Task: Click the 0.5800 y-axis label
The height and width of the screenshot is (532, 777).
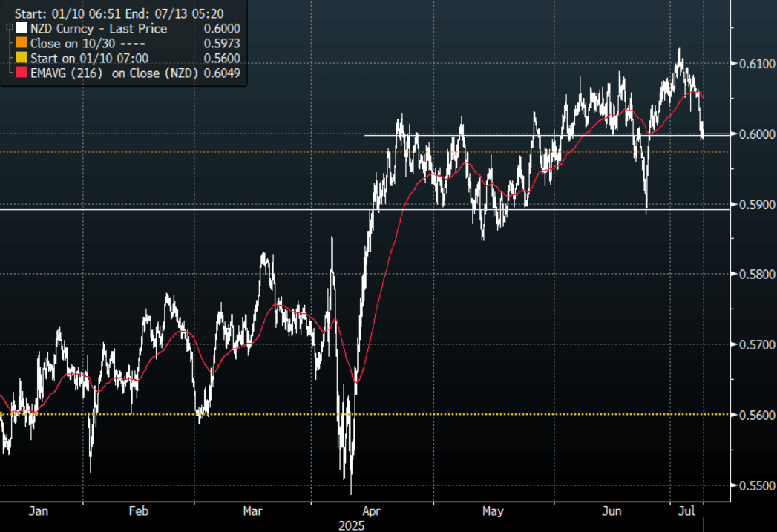Action: (x=757, y=274)
